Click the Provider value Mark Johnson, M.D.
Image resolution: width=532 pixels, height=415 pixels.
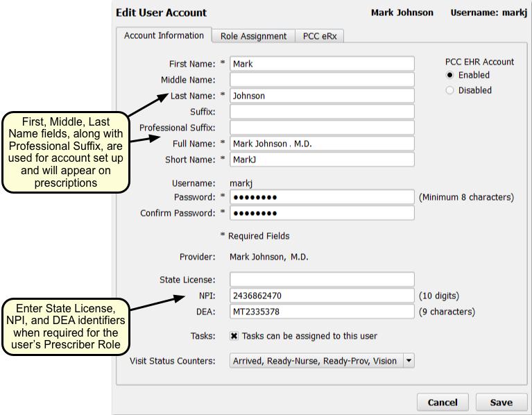268,257
